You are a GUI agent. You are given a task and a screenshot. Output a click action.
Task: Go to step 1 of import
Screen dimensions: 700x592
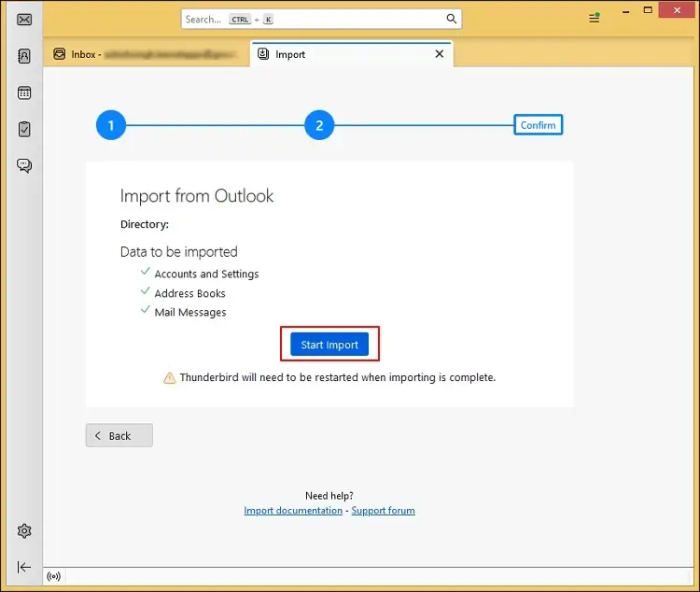coord(111,125)
